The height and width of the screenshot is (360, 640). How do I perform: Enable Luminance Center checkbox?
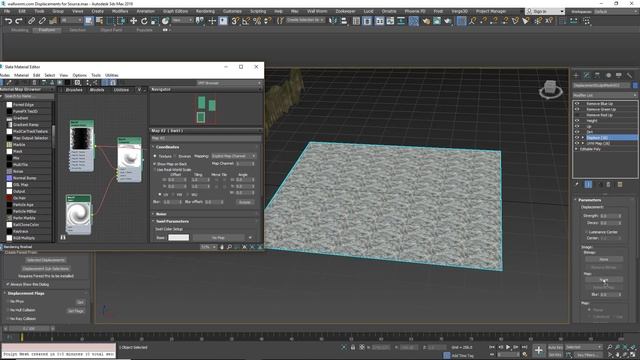pyautogui.click(x=587, y=232)
